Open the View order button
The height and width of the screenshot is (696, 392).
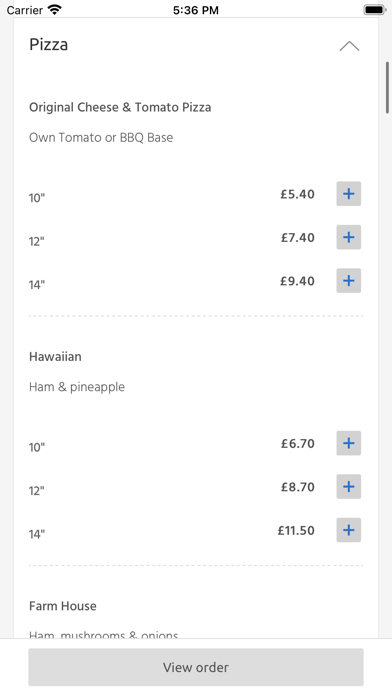[196, 667]
